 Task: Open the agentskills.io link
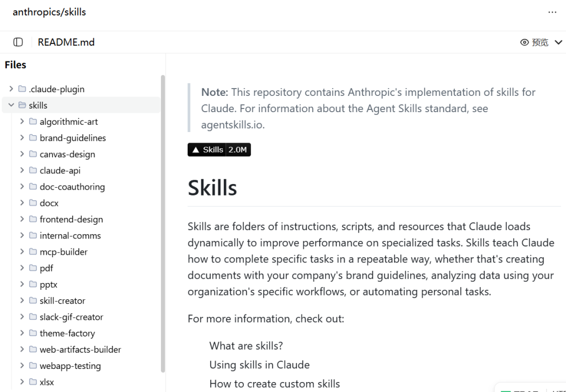coord(232,125)
